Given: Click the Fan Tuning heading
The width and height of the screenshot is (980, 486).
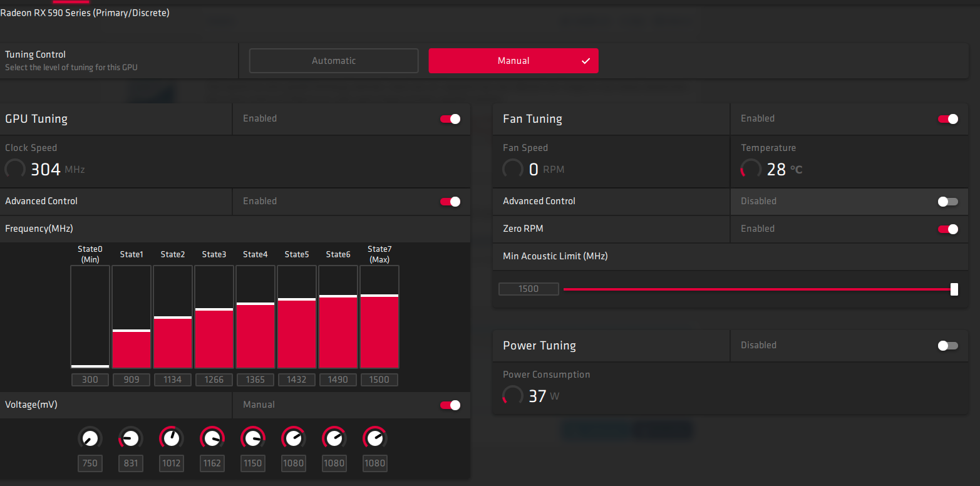Looking at the screenshot, I should click(x=532, y=119).
